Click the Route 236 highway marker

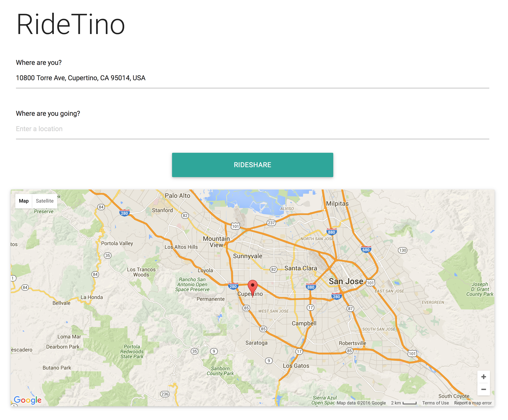pyautogui.click(x=165, y=394)
